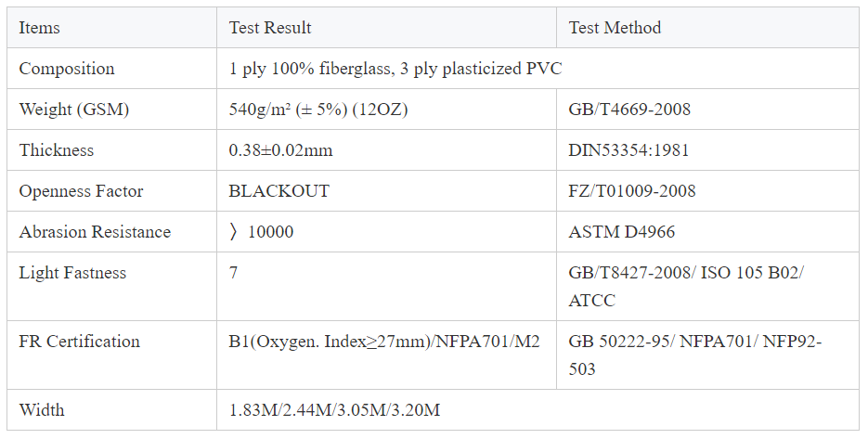The image size is (868, 439).
Task: Click the DIN53354:1981 method cell
Action: pyautogui.click(x=629, y=150)
